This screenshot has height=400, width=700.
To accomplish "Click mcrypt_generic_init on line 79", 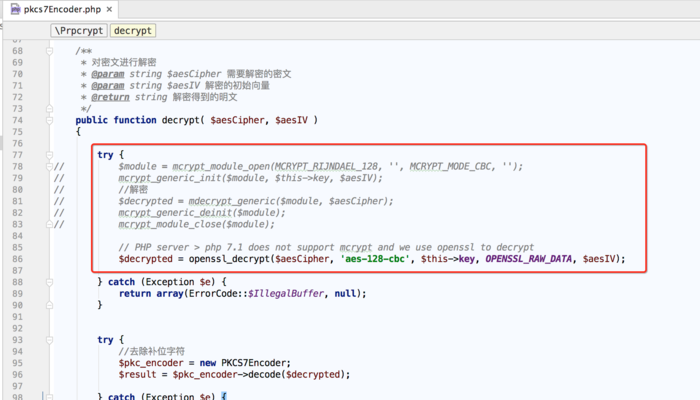I will click(x=170, y=178).
